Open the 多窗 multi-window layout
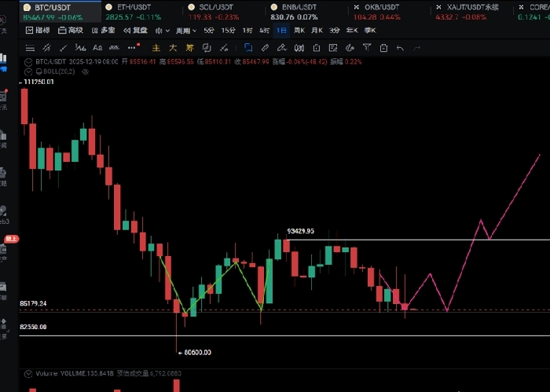The image size is (550, 392). click(102, 31)
